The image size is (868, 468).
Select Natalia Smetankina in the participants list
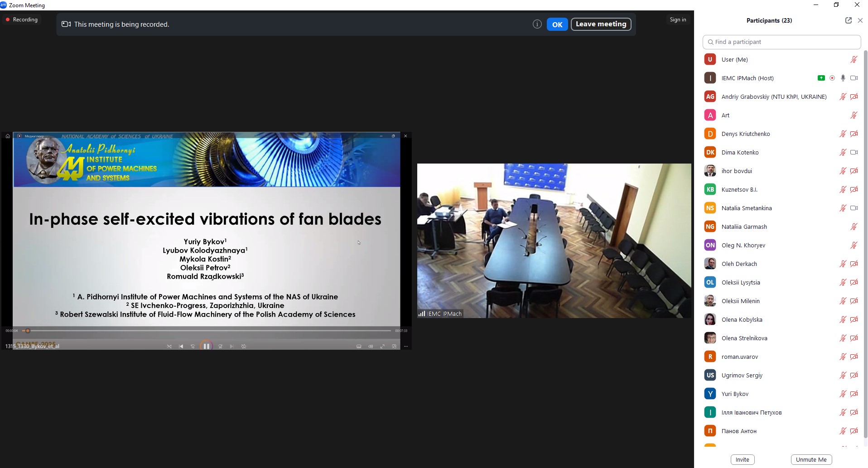(746, 208)
